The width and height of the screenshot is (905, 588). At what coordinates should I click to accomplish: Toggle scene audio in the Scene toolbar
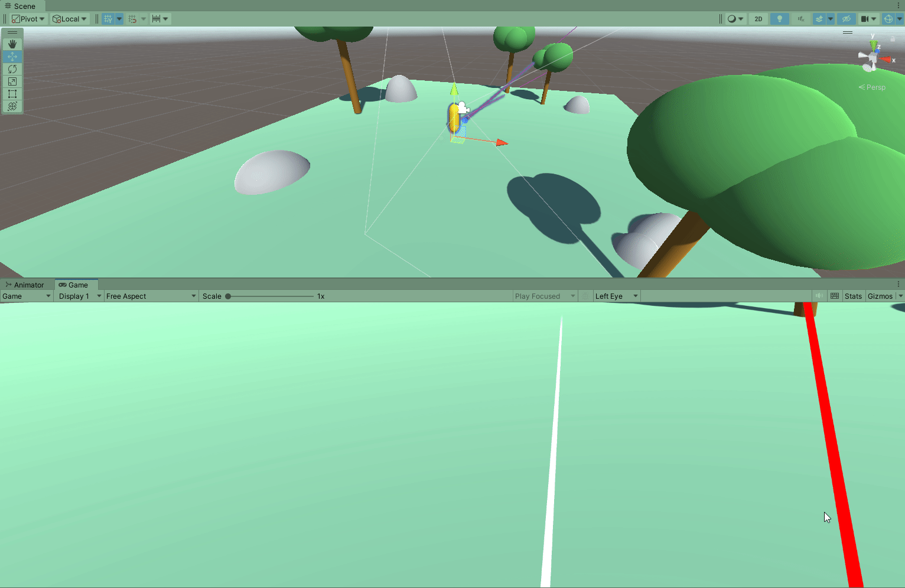[x=801, y=19]
